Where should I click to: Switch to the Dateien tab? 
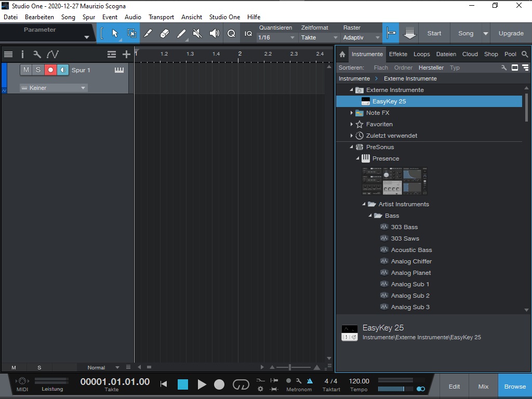446,54
